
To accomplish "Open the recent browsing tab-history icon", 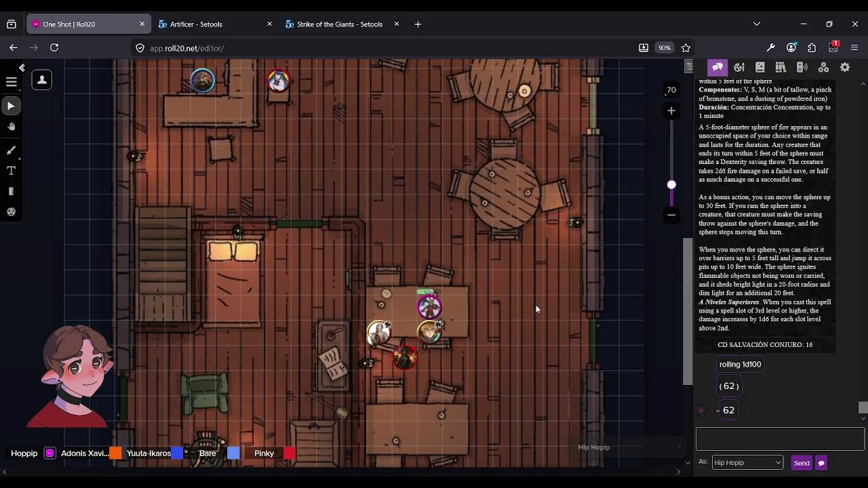I will pos(12,24).
